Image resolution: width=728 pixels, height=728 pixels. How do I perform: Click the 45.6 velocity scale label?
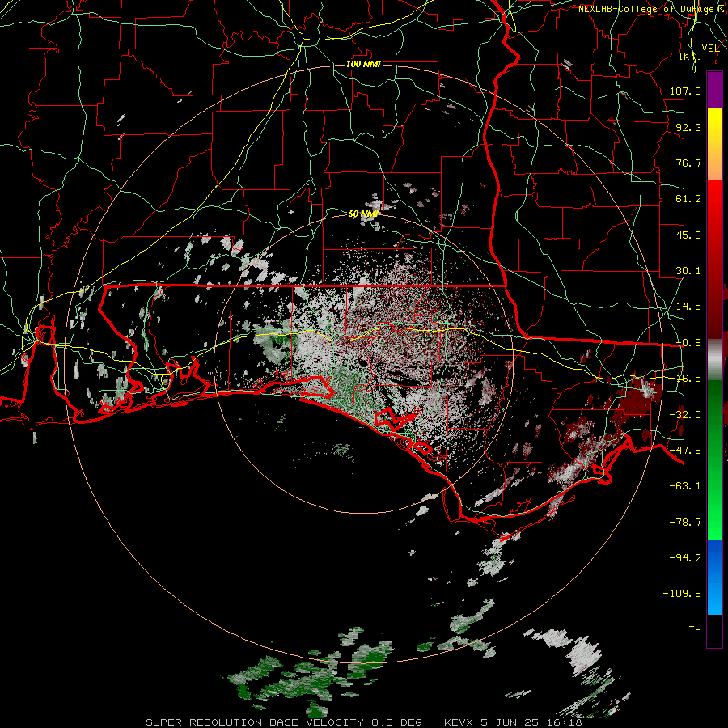click(688, 235)
